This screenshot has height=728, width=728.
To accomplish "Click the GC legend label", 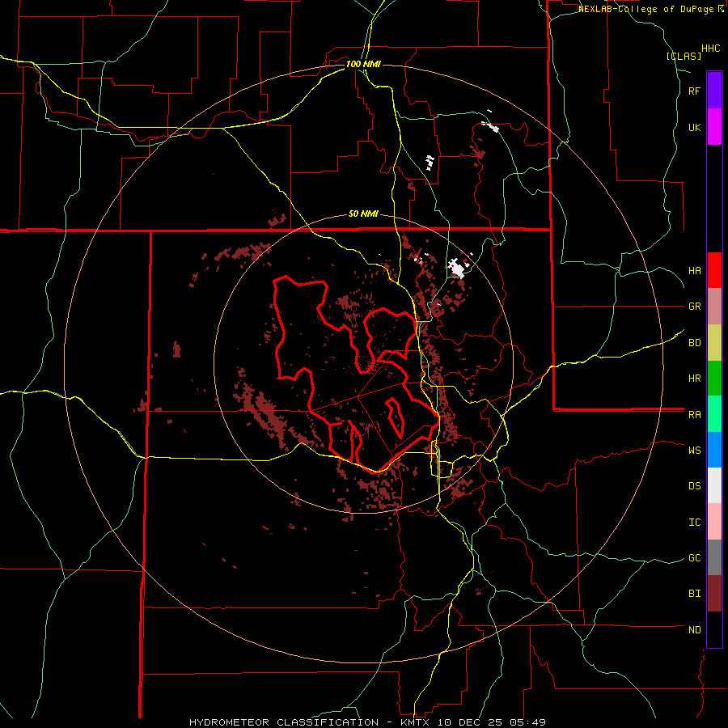I will click(x=694, y=558).
